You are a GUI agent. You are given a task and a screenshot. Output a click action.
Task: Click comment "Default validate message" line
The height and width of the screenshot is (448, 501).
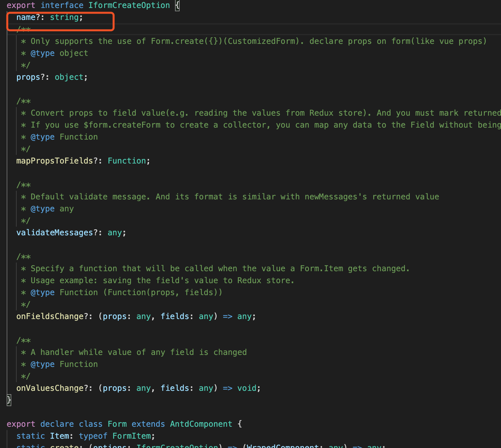[x=230, y=197]
